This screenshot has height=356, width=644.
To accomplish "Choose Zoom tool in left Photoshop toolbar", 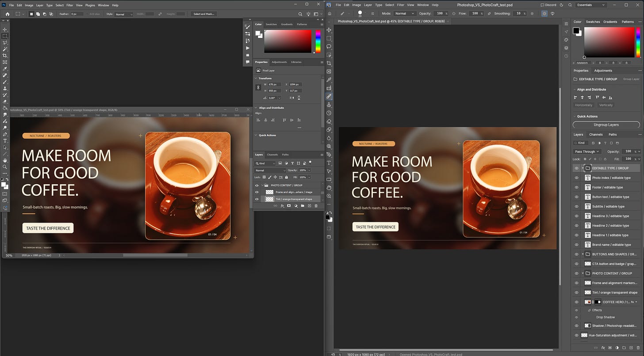I will coord(5,167).
